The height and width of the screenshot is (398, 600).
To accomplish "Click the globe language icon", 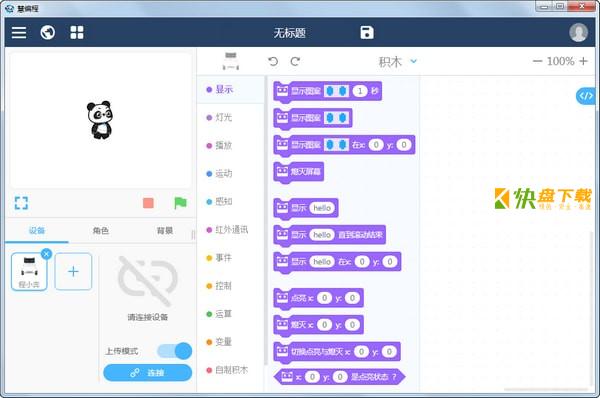I will point(48,33).
